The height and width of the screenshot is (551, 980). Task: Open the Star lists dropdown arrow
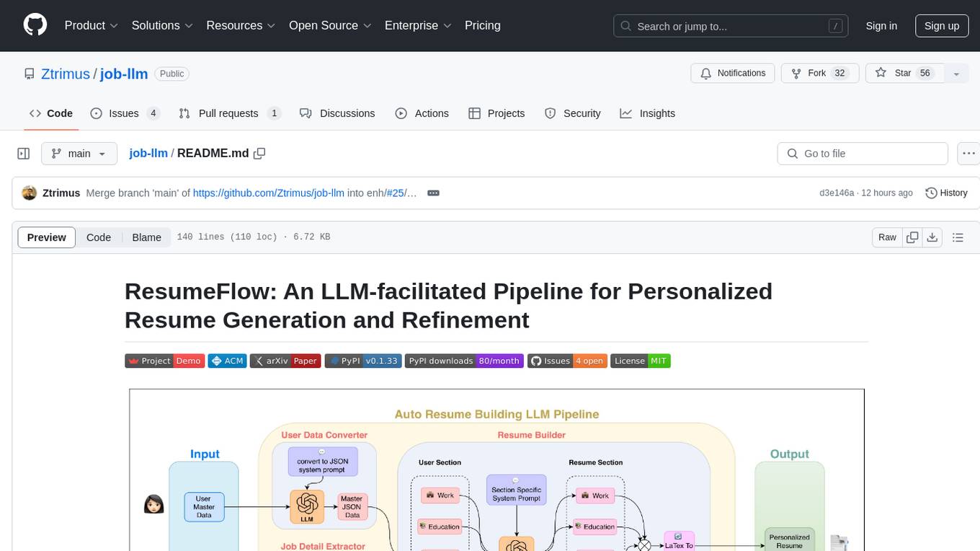956,74
